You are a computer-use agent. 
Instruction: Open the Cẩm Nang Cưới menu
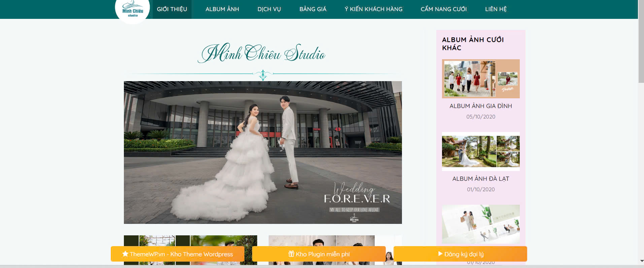point(444,9)
